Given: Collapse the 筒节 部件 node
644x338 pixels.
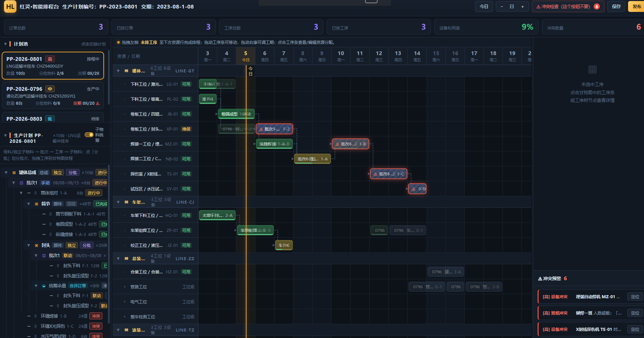Looking at the screenshot, I should tap(29, 204).
